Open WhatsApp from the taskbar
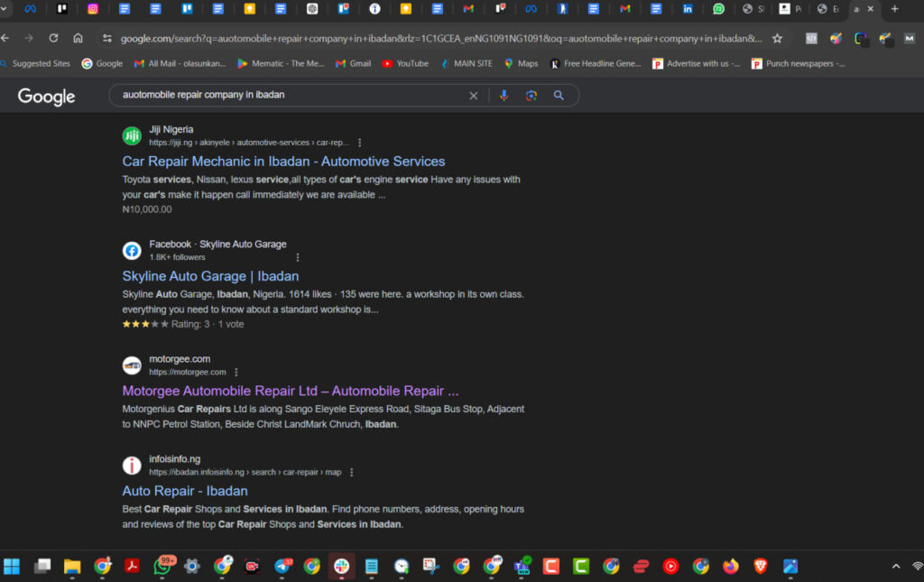 [162, 567]
